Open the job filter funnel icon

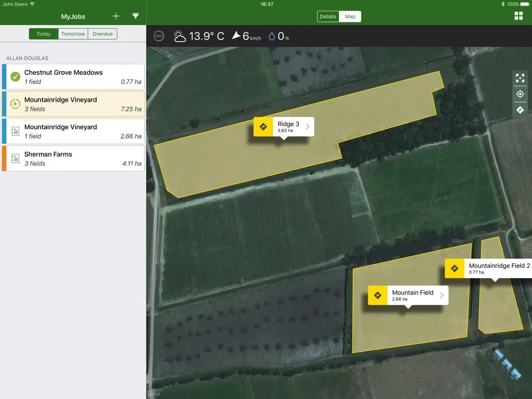(135, 16)
